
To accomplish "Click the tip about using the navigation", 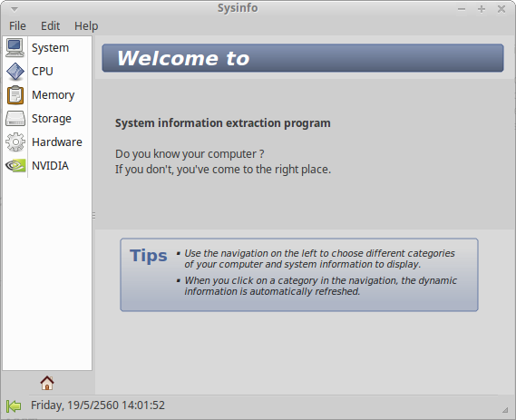I will point(319,259).
